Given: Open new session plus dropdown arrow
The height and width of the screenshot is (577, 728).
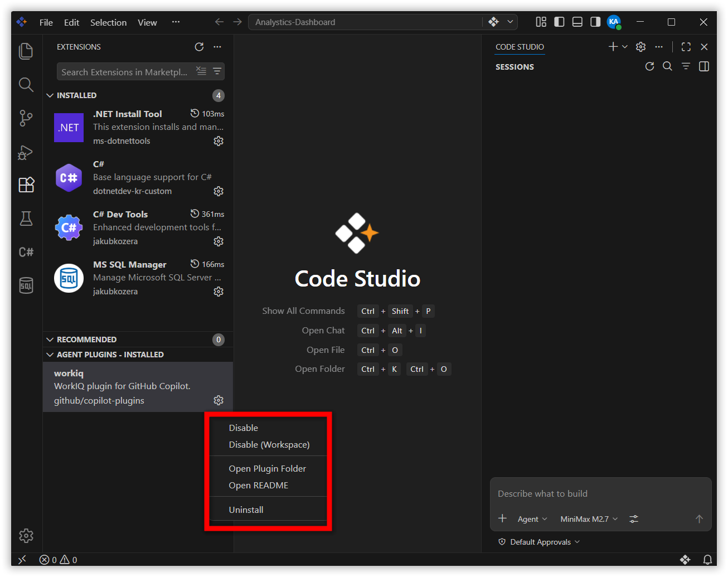Looking at the screenshot, I should point(625,47).
